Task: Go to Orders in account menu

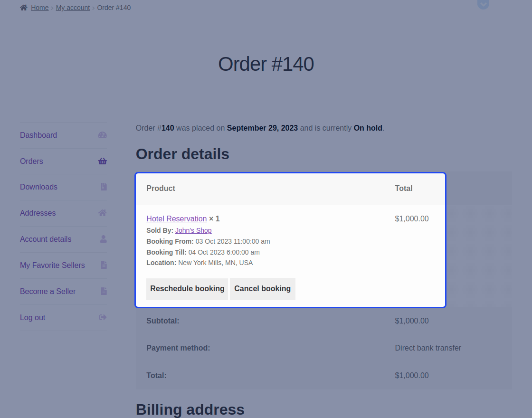Action: [31, 161]
